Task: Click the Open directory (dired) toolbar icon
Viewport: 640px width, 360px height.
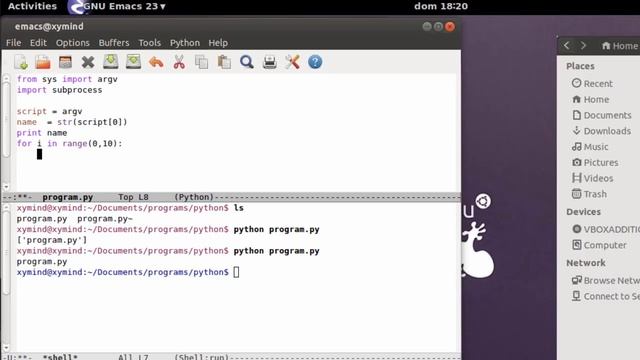Action: (65, 62)
